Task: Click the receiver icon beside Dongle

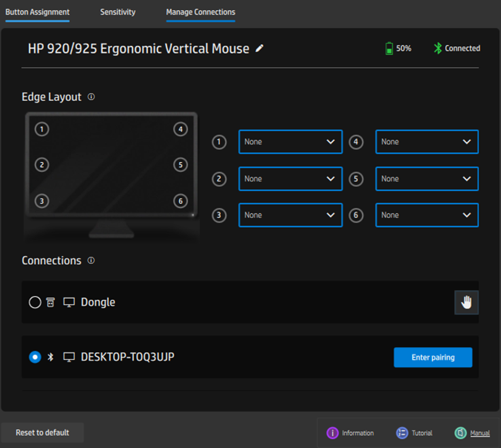Action: click(x=51, y=302)
